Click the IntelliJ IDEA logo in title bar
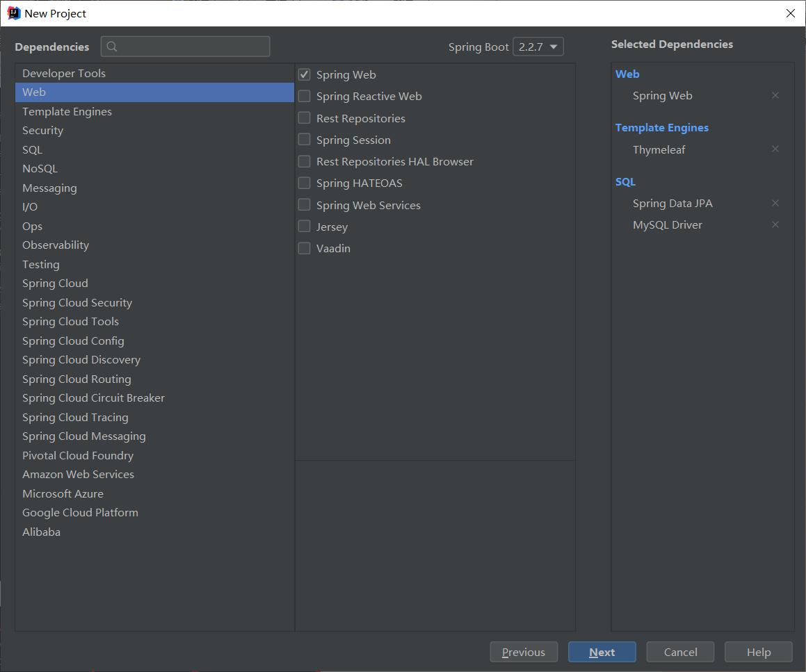 tap(13, 13)
